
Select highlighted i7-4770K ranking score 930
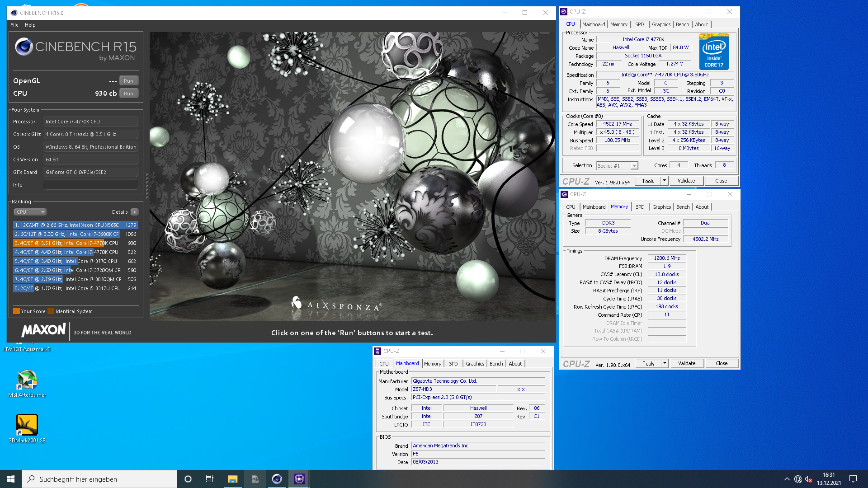pyautogui.click(x=75, y=243)
